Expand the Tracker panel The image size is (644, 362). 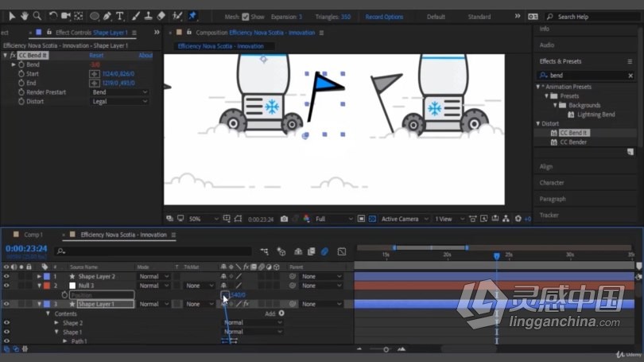(549, 215)
